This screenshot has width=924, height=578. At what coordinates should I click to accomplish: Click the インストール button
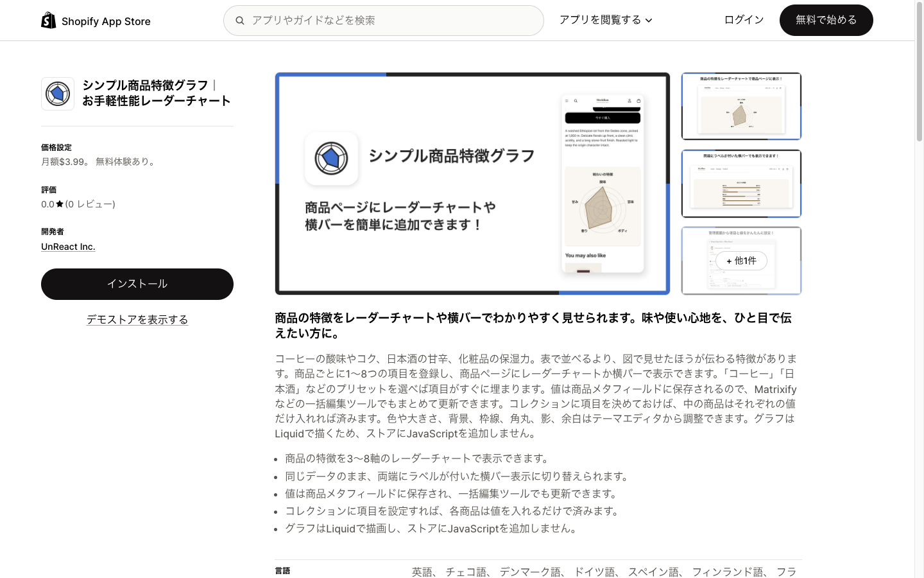point(137,284)
